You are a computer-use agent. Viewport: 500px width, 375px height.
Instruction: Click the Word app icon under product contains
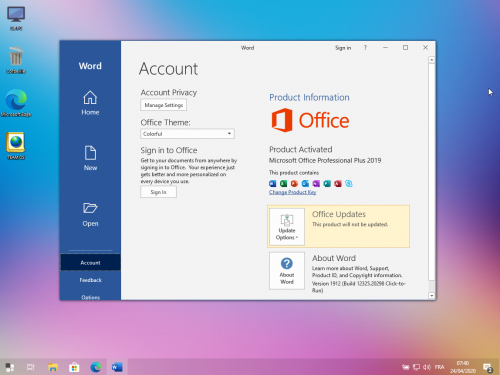[273, 184]
